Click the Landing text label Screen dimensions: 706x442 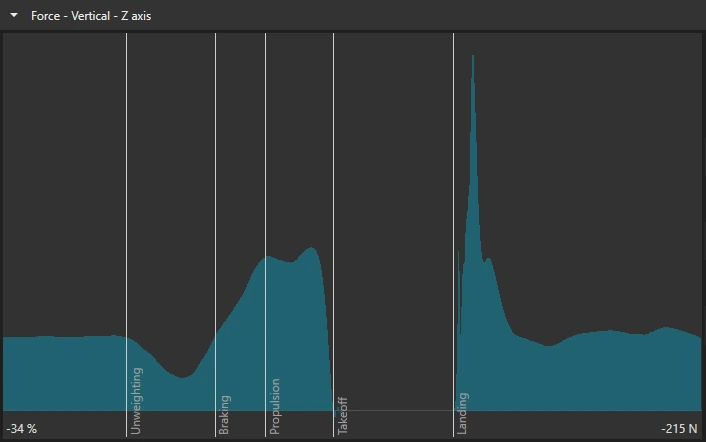[462, 414]
